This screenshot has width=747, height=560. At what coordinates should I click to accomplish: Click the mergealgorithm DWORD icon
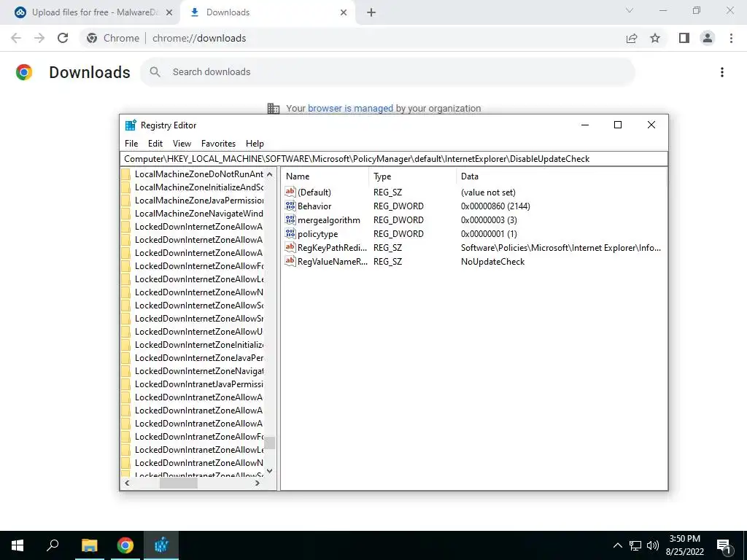[x=290, y=220]
